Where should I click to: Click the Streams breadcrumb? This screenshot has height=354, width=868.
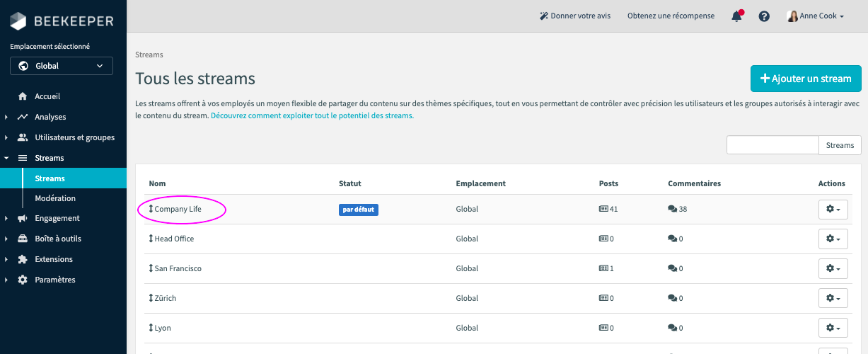click(x=149, y=55)
